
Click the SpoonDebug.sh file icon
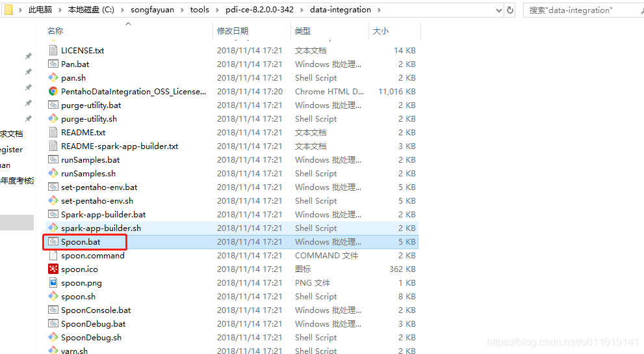click(x=53, y=337)
